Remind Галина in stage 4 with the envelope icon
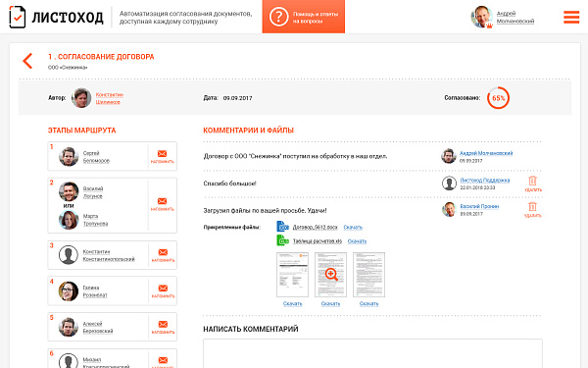This screenshot has height=368, width=588. click(163, 291)
